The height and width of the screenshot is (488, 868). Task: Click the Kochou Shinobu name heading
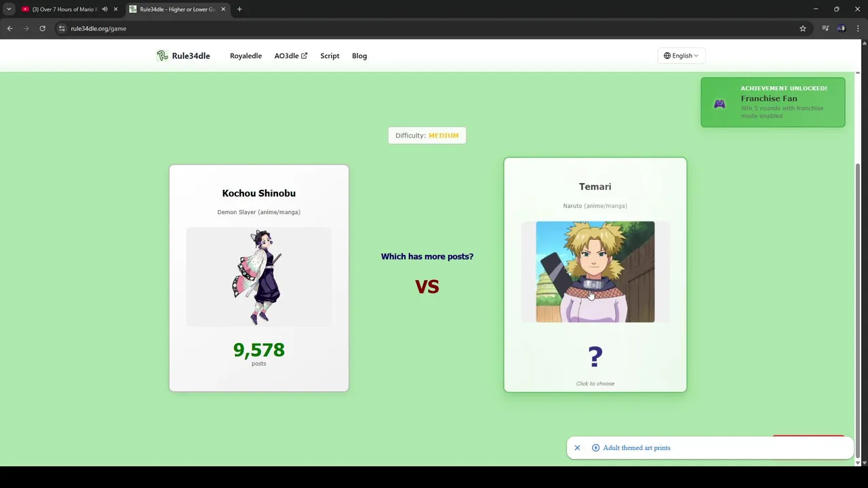click(258, 193)
